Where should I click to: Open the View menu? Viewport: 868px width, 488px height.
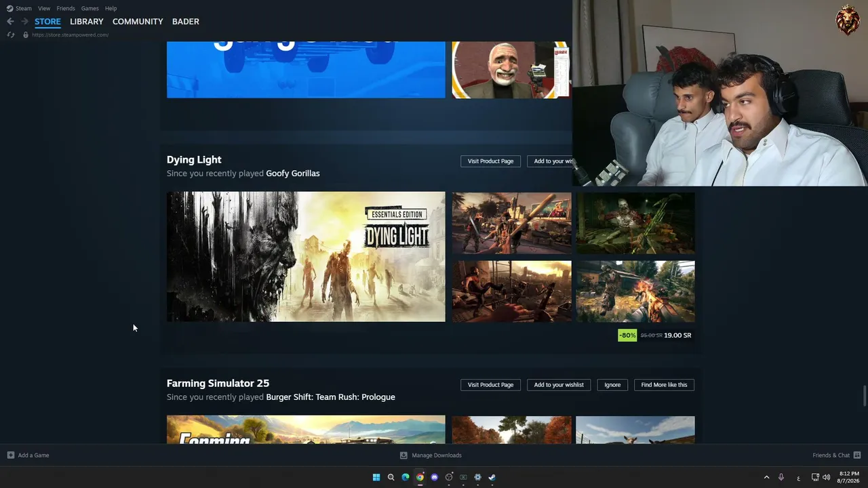coord(44,8)
